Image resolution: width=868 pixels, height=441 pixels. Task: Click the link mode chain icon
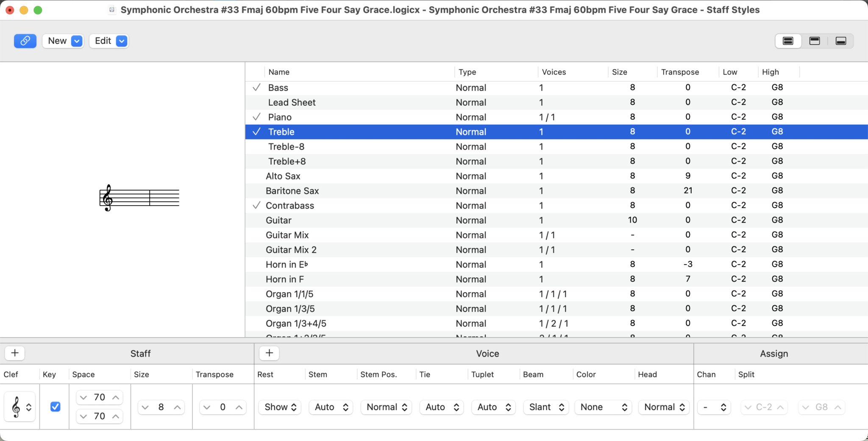25,41
